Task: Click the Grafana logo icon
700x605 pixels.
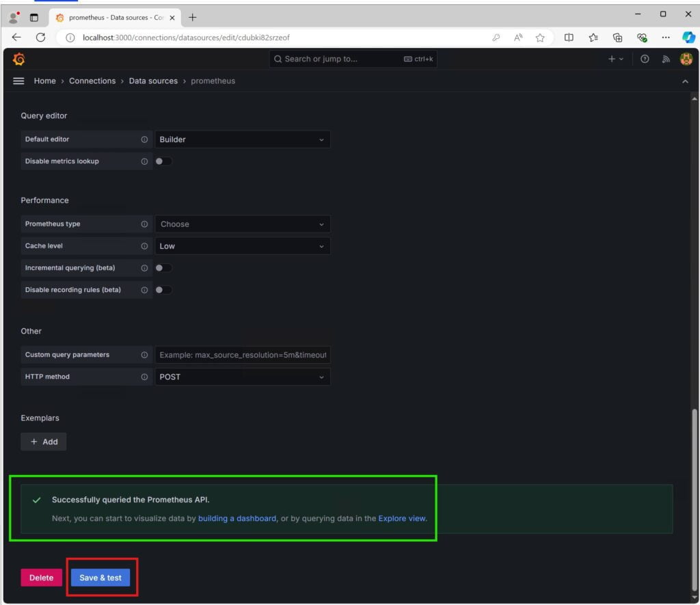Action: coord(19,59)
